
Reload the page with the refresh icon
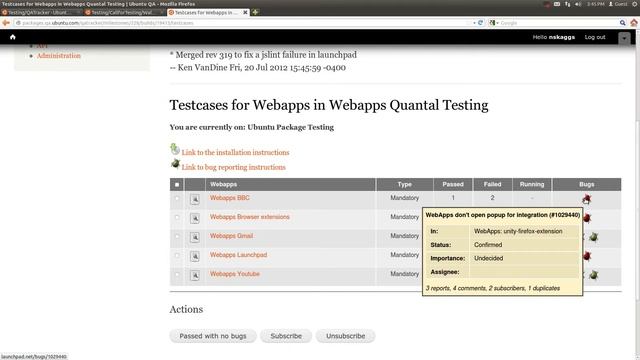480,23
